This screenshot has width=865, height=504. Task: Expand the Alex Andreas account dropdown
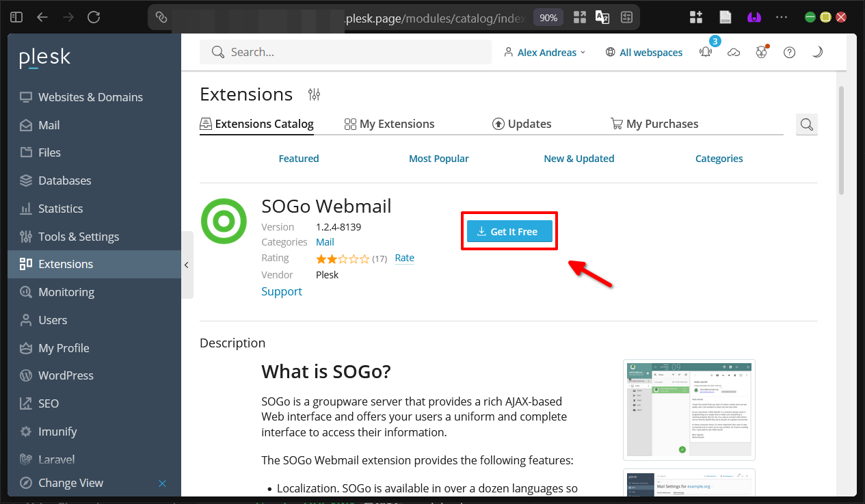click(545, 52)
